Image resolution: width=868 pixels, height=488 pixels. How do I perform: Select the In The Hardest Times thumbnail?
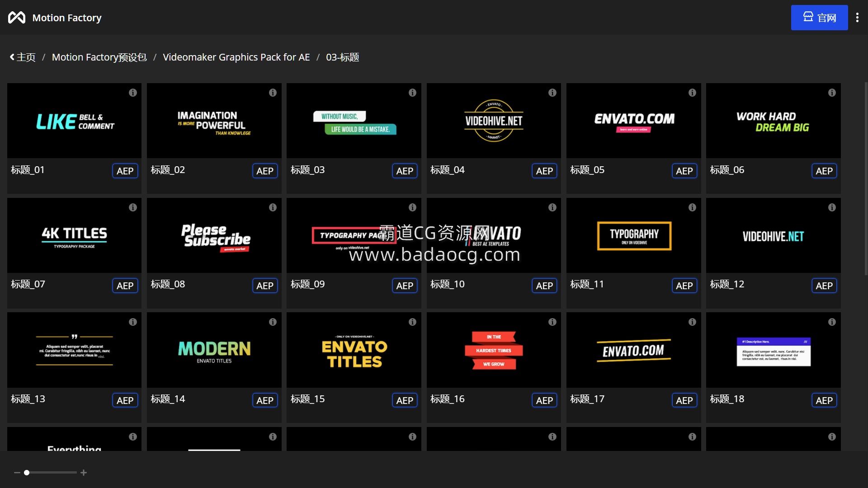click(x=494, y=350)
